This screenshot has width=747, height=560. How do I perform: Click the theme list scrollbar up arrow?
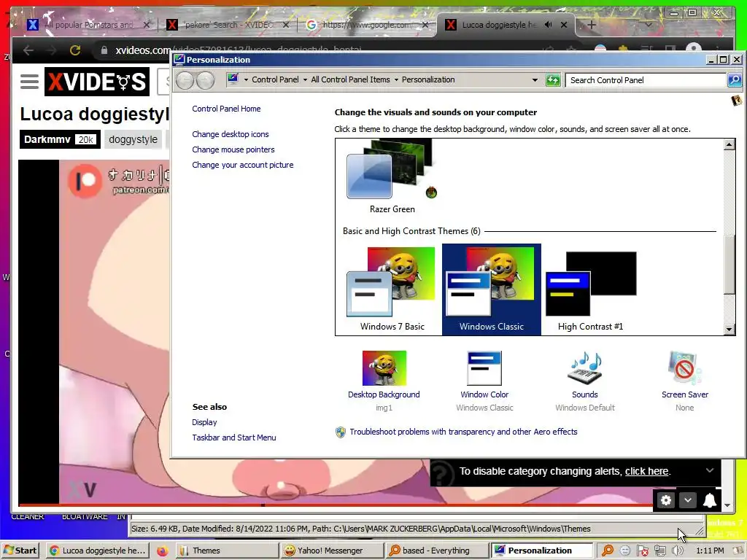pos(729,144)
